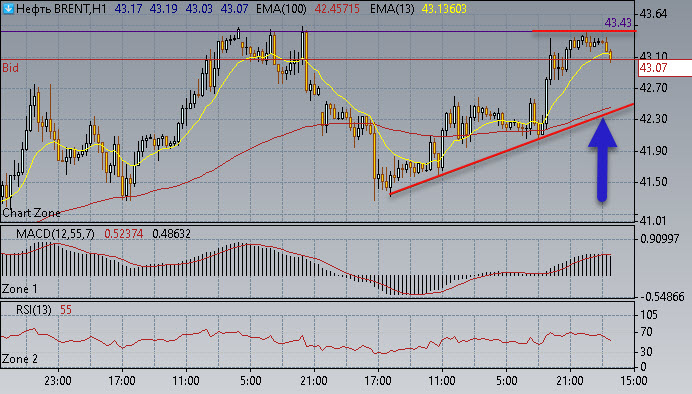
Task: Click the 43.64 price axis label
Action: (654, 14)
